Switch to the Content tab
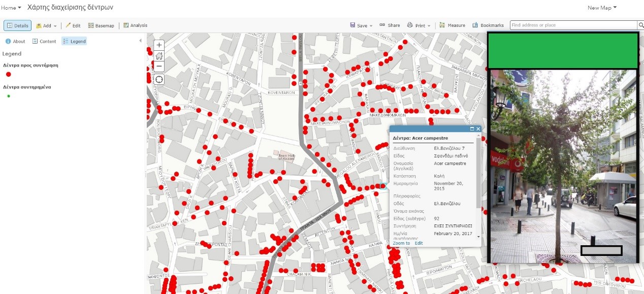This screenshot has height=294, width=644. [x=44, y=41]
